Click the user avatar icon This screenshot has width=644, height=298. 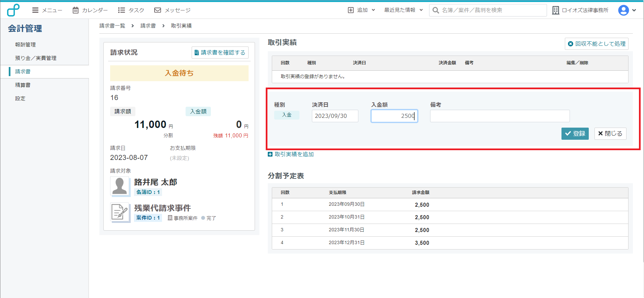pos(623,10)
